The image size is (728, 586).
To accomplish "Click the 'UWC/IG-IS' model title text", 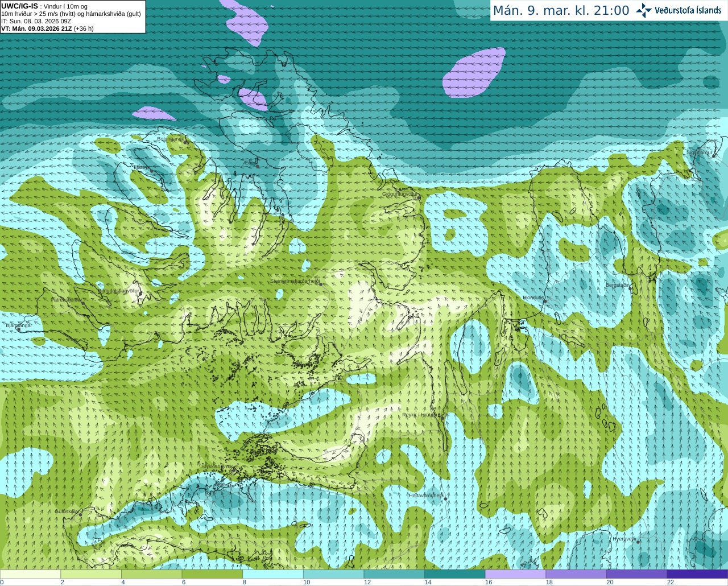I will (x=19, y=6).
